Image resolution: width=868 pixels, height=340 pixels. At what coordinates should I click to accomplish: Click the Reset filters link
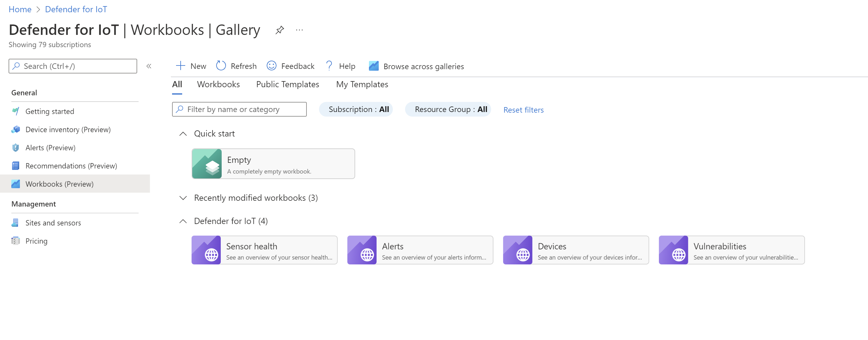click(523, 109)
